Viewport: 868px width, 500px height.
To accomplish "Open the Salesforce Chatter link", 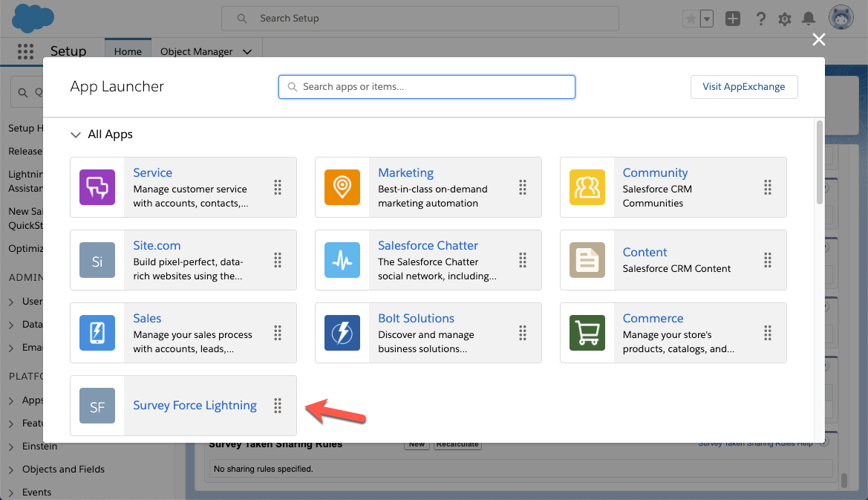I will point(428,245).
